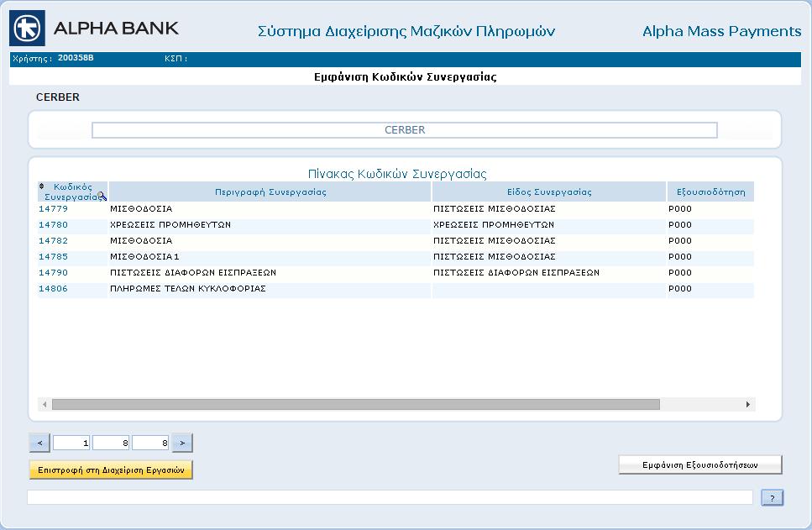Select ΜΙΣΘΟΔΟΣΙΑ description in row 14779

tap(270, 209)
